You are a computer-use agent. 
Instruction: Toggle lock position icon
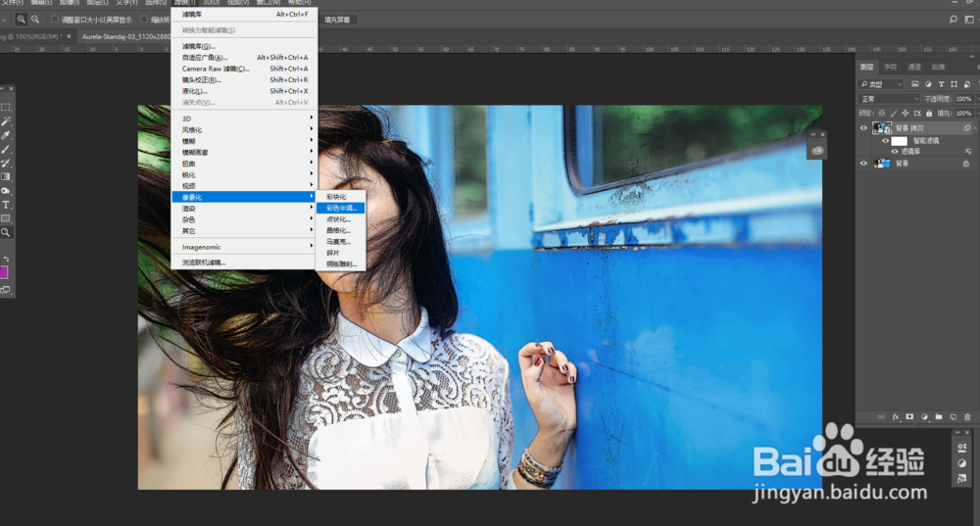[x=905, y=113]
